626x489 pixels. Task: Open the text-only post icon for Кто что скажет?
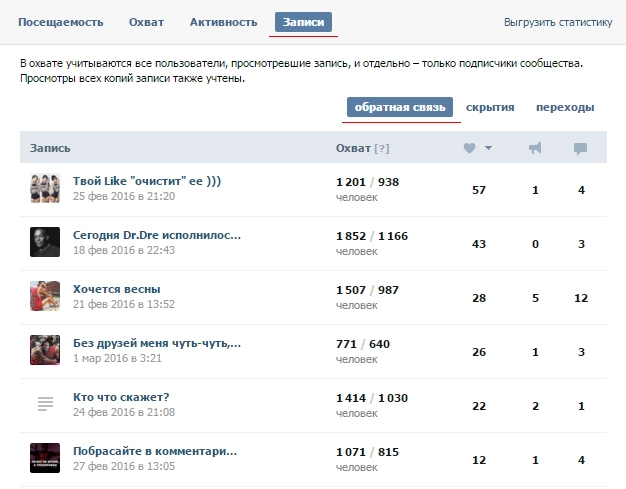pos(45,404)
